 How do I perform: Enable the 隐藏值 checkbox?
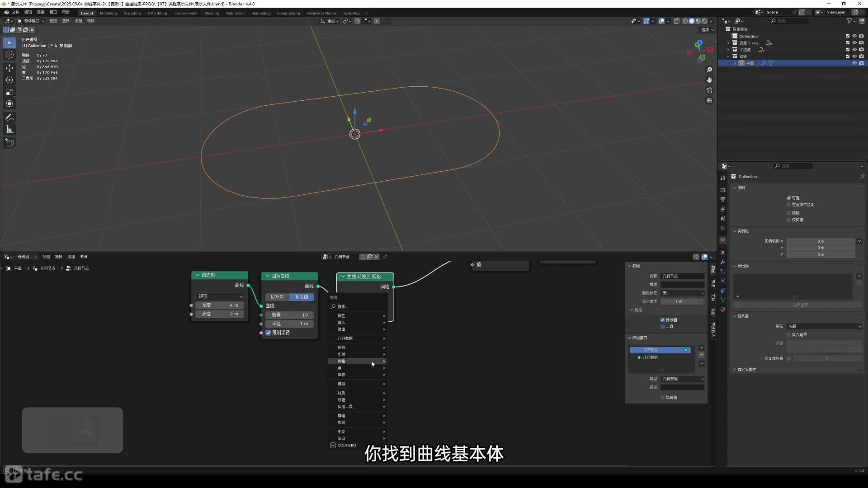[663, 398]
